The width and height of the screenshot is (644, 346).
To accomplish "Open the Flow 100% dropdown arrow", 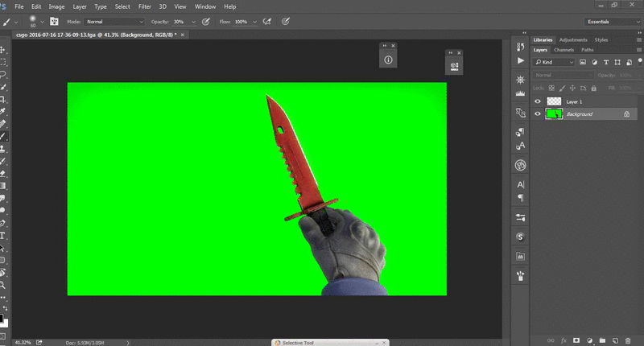I will 254,22.
